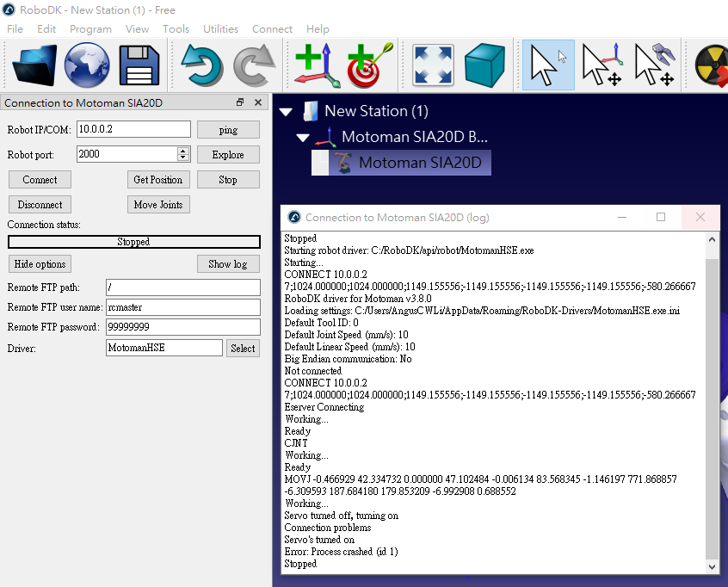Click the Robot IP/COM input field
728x587 pixels.
coord(133,129)
